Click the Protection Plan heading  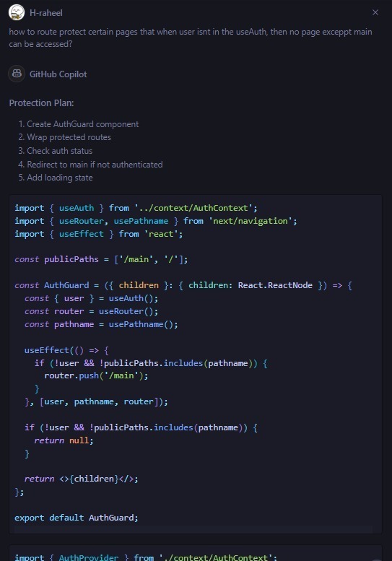click(41, 103)
